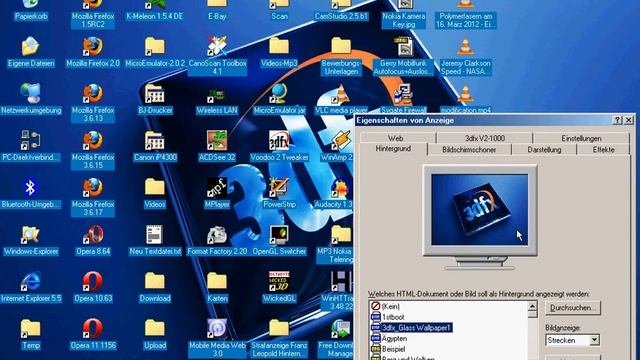Select Mozilla Firefox 3.6.17 shortcut
The height and width of the screenshot is (360, 640).
point(93,197)
